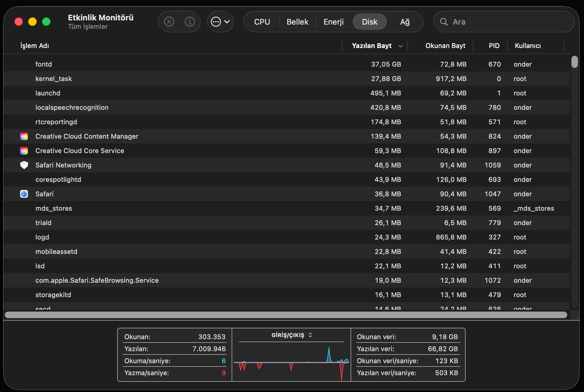The width and height of the screenshot is (584, 392).
Task: Select the Ağ tab
Action: click(x=405, y=22)
